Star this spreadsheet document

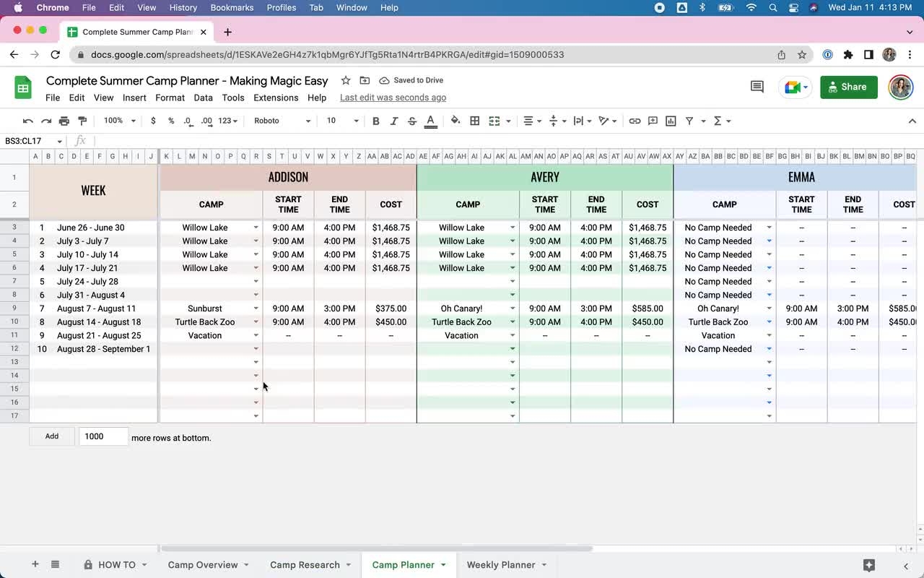click(346, 80)
